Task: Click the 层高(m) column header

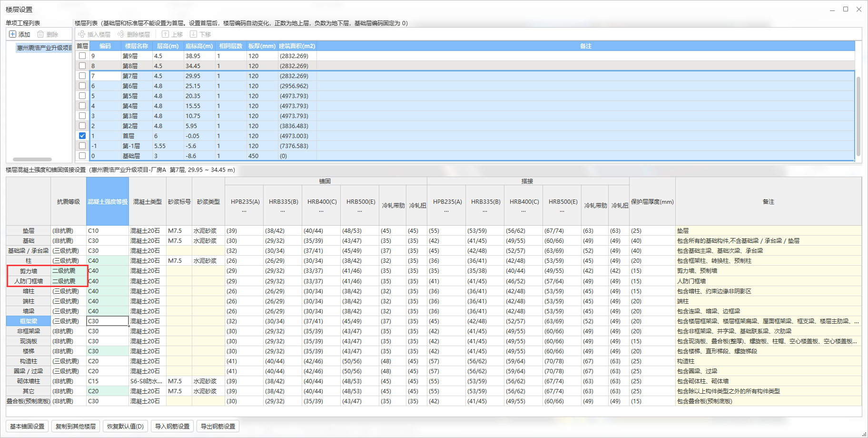Action: 168,46
